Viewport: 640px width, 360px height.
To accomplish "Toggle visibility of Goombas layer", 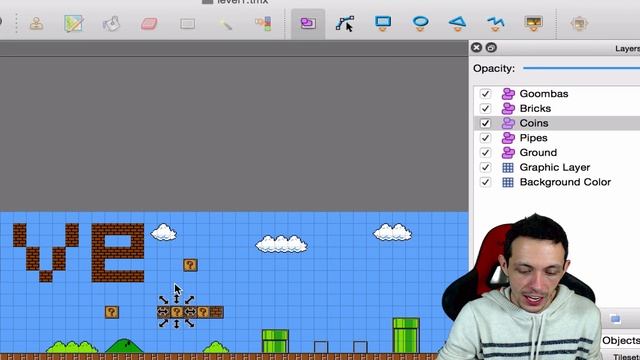I will tap(485, 94).
